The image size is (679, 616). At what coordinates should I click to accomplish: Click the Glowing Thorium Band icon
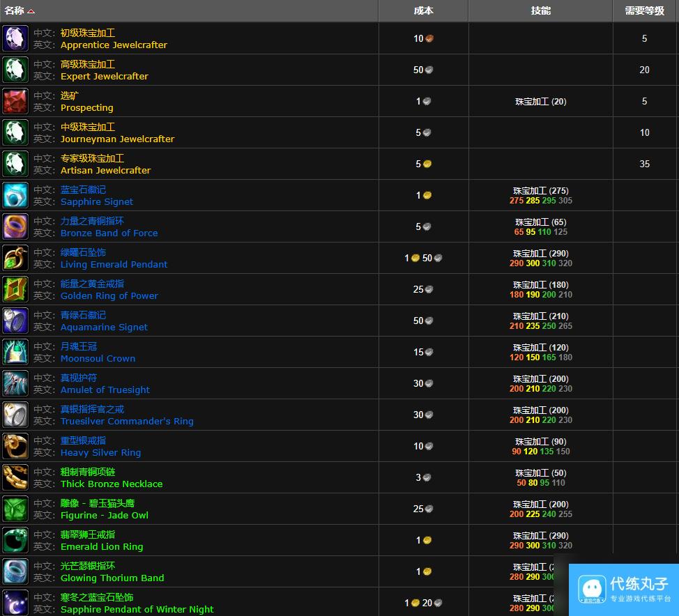coord(15,571)
